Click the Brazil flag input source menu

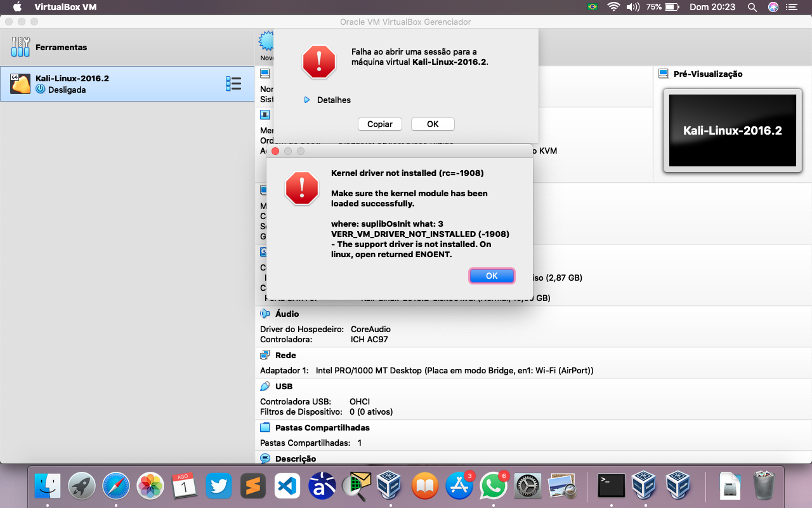click(593, 7)
